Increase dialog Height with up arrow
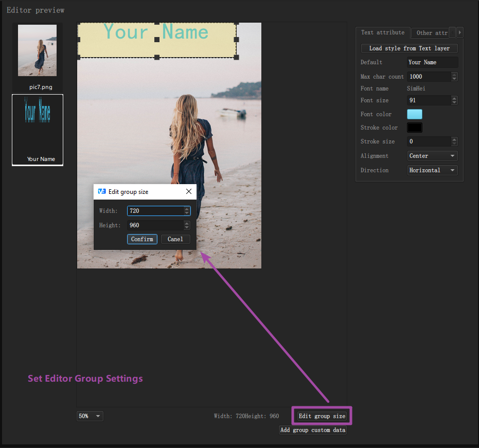 (187, 223)
